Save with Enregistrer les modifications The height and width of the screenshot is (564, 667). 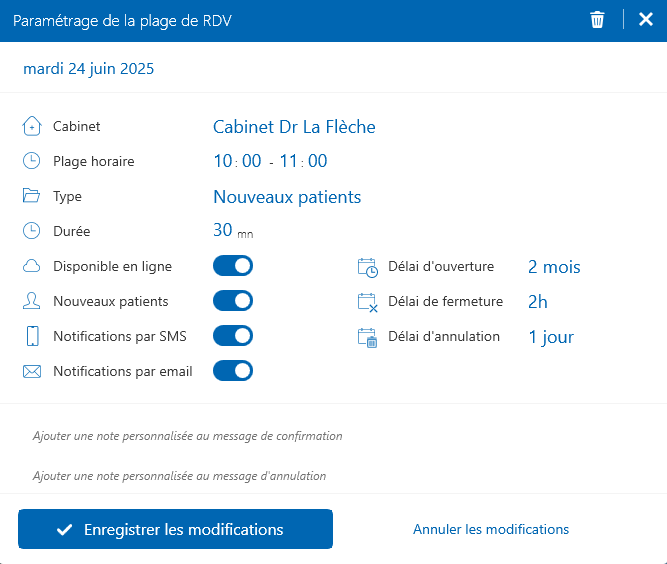point(175,530)
